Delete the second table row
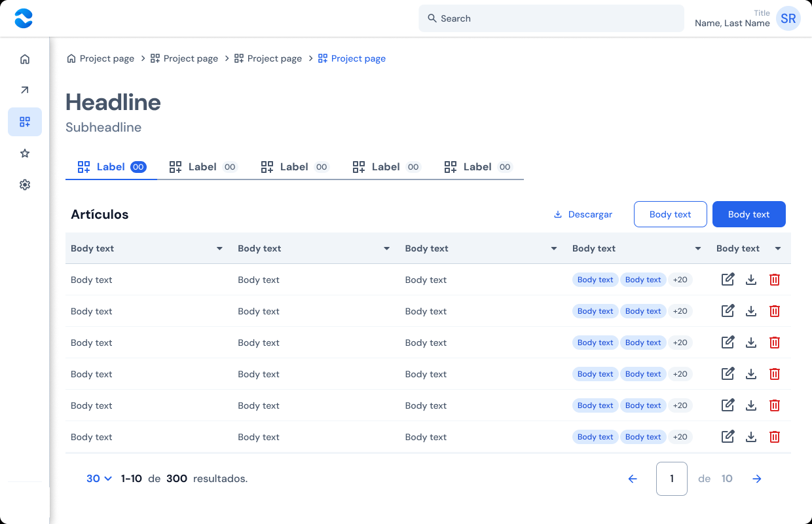 coord(775,311)
